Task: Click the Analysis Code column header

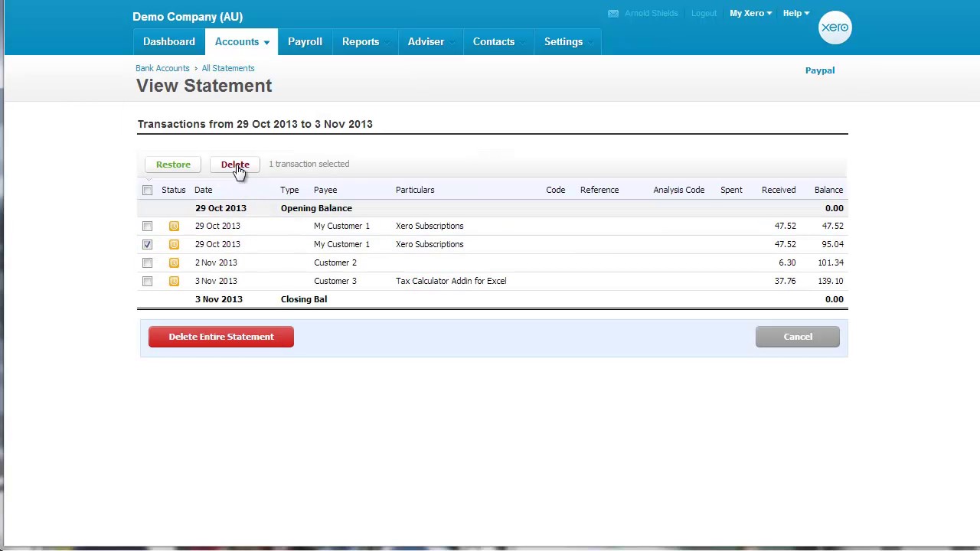Action: click(x=679, y=190)
